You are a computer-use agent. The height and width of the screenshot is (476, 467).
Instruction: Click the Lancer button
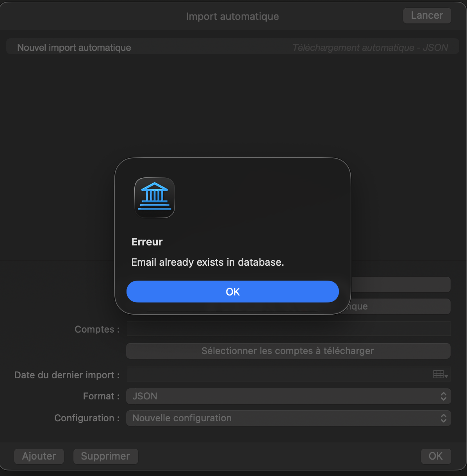(x=427, y=16)
